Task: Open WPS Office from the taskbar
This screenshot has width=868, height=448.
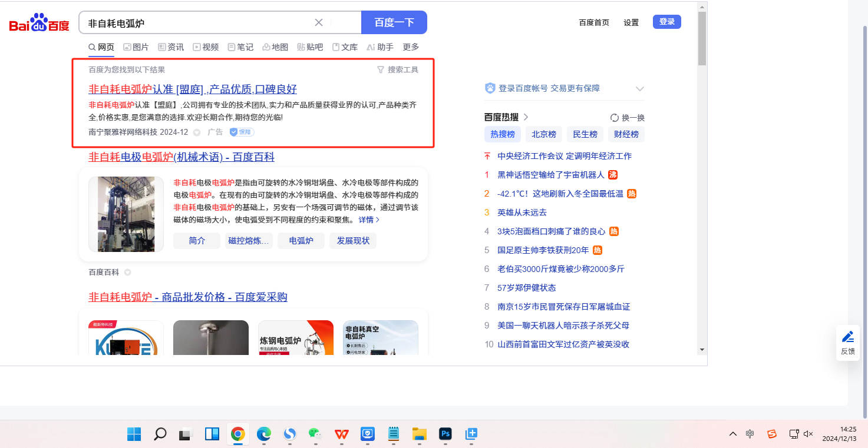Action: pyautogui.click(x=341, y=434)
